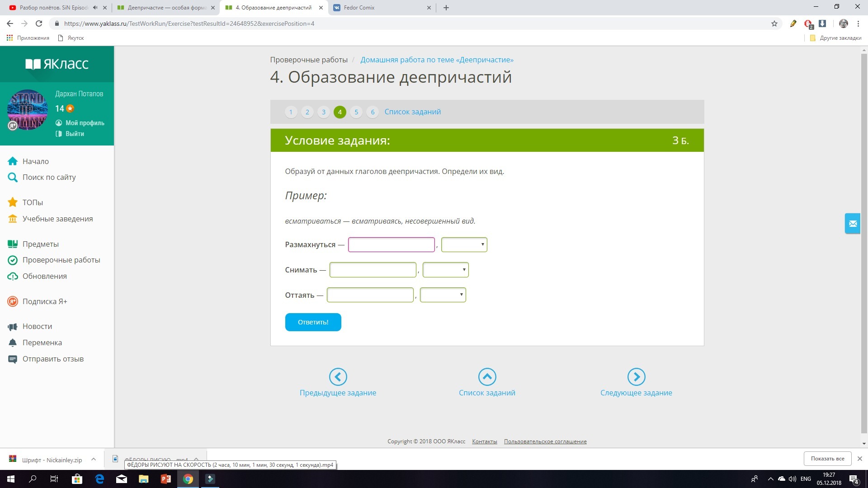Click the browser address bar URL

click(189, 23)
